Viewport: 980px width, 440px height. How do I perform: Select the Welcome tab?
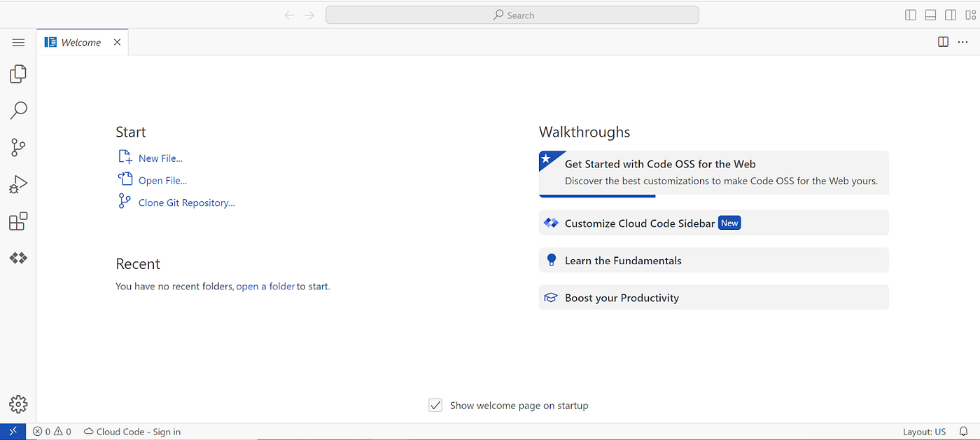(x=82, y=42)
